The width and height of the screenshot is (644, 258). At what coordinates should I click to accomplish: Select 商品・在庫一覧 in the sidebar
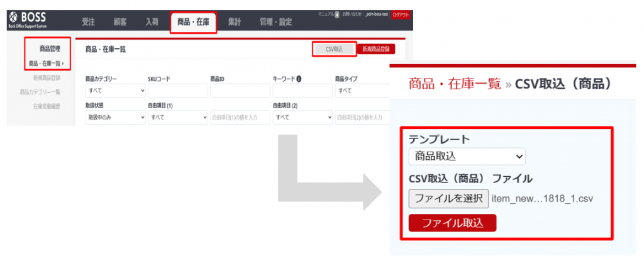point(45,64)
